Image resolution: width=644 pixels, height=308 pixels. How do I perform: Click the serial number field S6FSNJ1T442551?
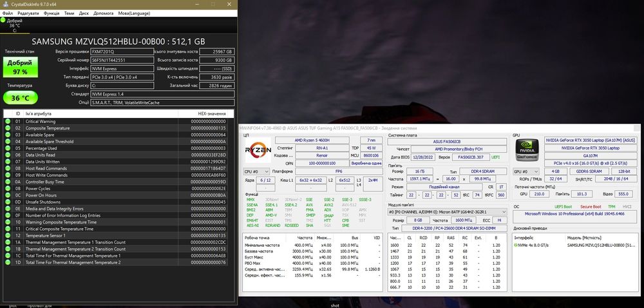coord(122,60)
